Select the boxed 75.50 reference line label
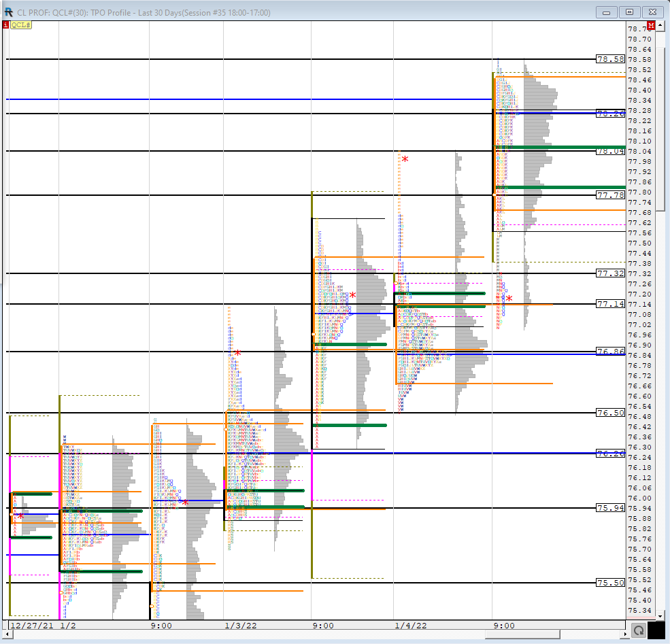Image resolution: width=670 pixels, height=644 pixels. pos(611,583)
